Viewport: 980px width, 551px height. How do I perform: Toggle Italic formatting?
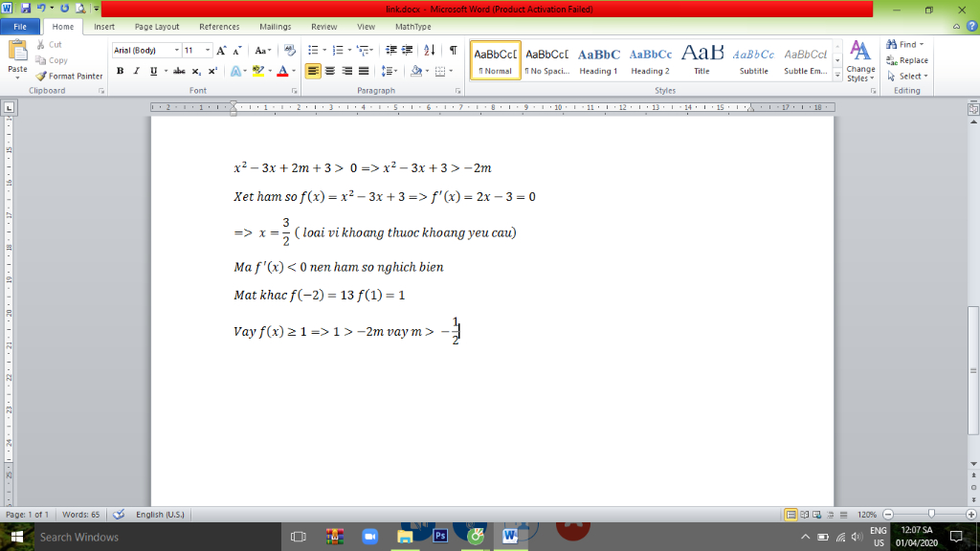click(x=136, y=71)
